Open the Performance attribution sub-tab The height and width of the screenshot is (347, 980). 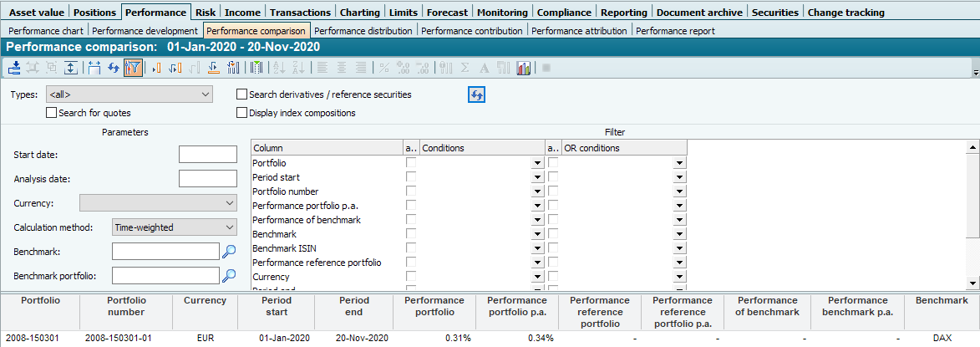(x=579, y=31)
